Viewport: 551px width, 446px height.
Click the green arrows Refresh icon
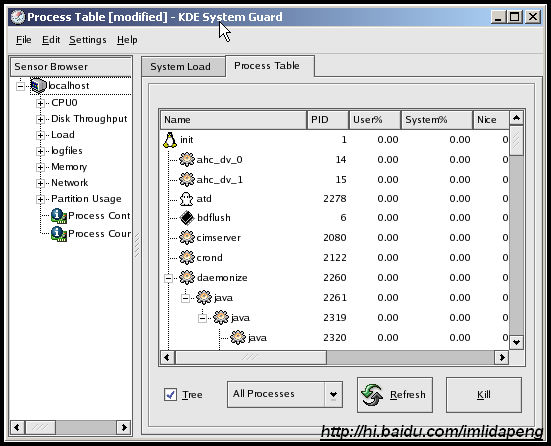pos(372,395)
